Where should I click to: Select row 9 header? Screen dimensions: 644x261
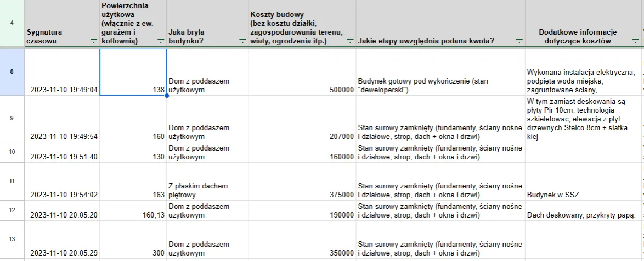[12, 119]
